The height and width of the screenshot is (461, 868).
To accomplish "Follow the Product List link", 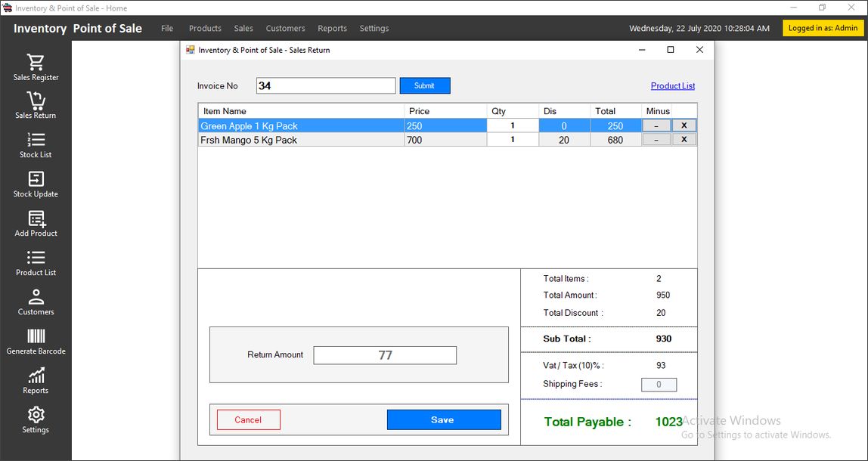I will (x=672, y=86).
